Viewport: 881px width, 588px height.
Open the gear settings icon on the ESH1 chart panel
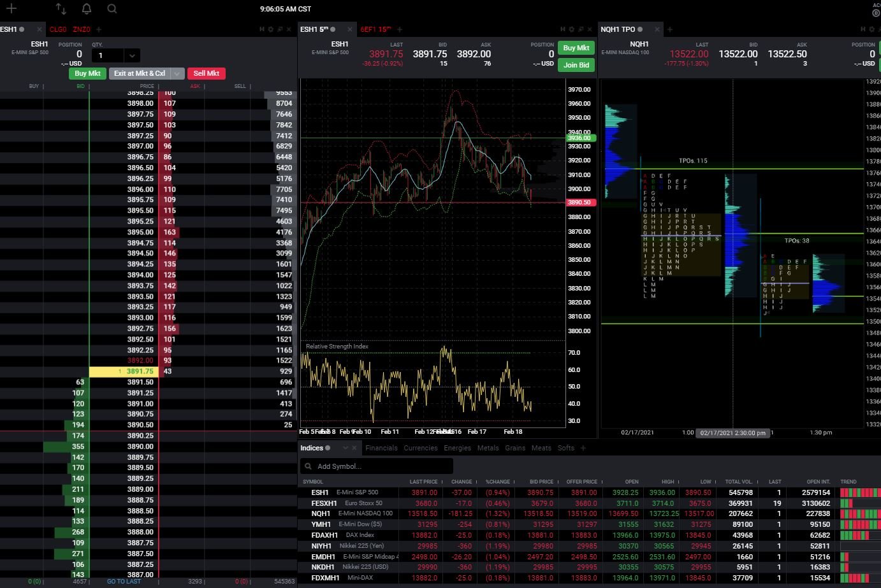(572, 29)
